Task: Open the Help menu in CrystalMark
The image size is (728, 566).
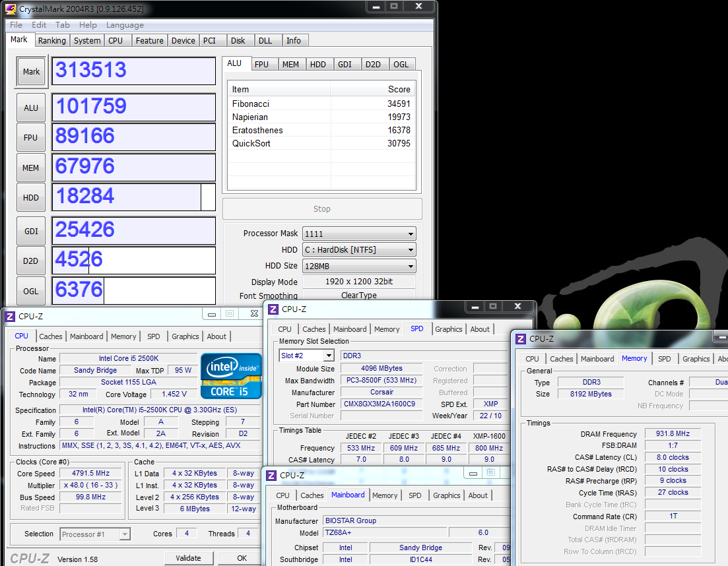Action: point(88,25)
